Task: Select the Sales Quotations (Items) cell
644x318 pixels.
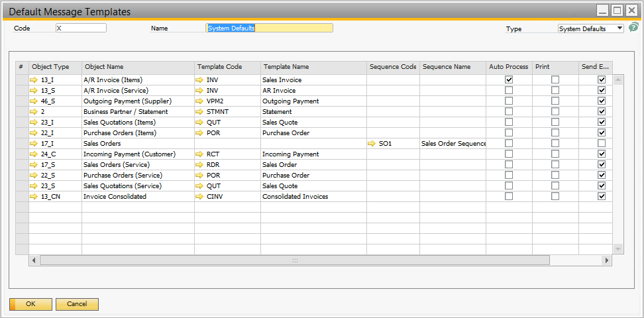Action: [x=138, y=123]
